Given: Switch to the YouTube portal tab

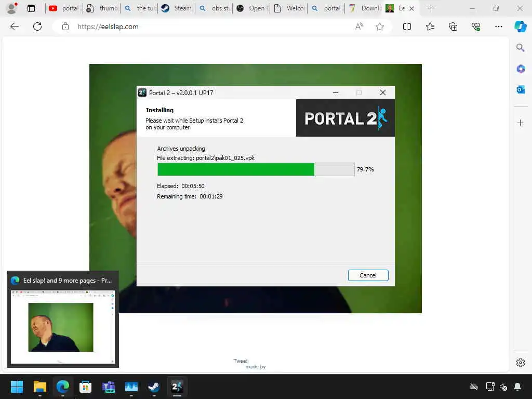Looking at the screenshot, I should tap(64, 8).
